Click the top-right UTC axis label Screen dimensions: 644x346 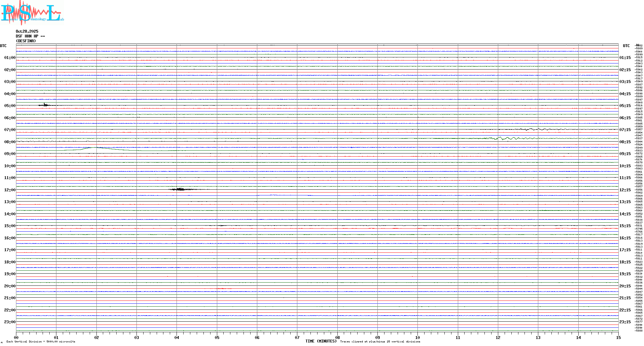coord(626,46)
